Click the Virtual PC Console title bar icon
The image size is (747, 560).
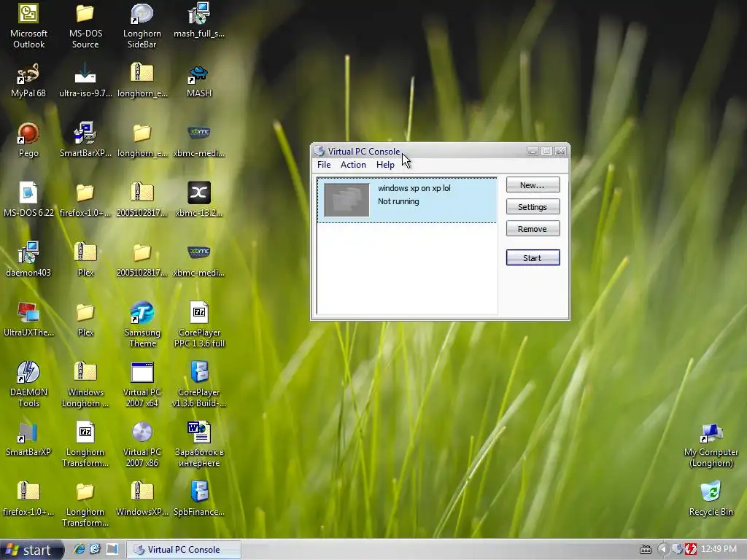pyautogui.click(x=320, y=152)
